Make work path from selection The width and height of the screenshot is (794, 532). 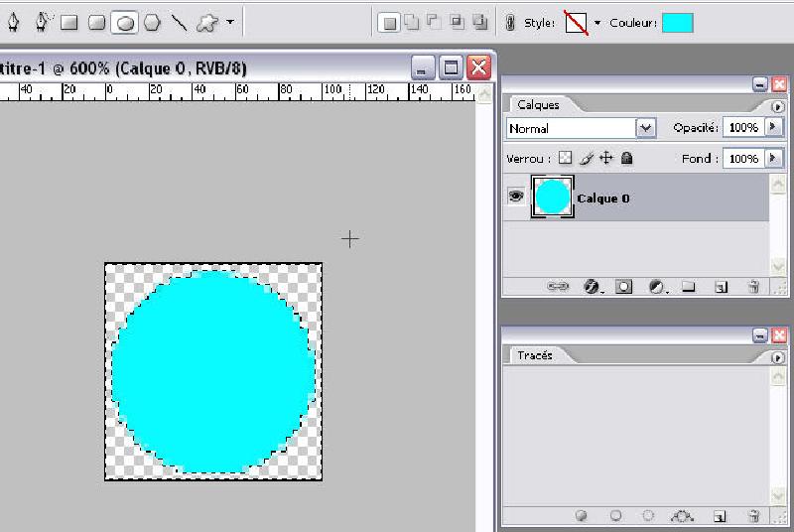[x=682, y=516]
